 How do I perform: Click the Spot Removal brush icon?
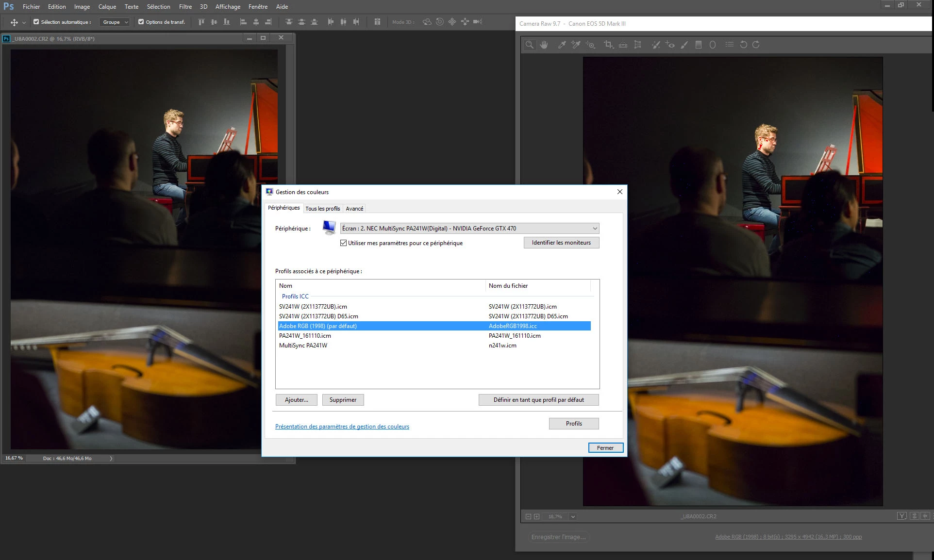point(655,45)
